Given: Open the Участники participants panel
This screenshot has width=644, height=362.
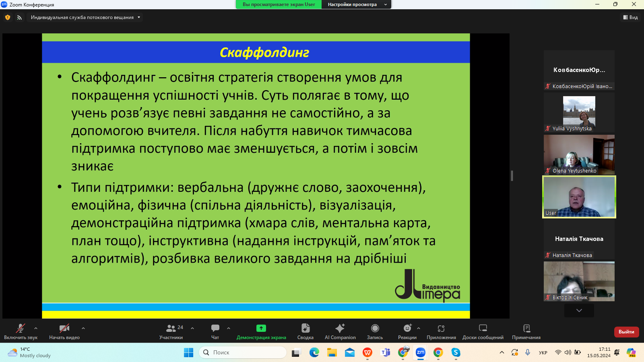Looking at the screenshot, I should [x=171, y=331].
